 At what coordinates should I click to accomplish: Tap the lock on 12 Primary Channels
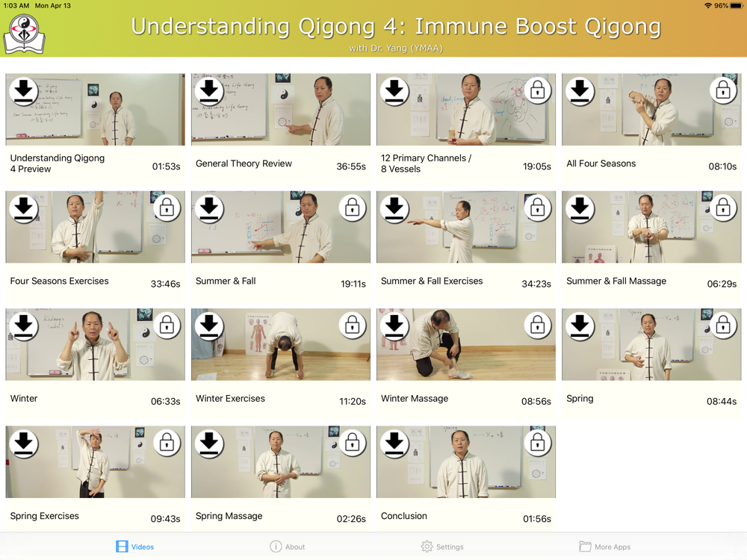coord(537,90)
